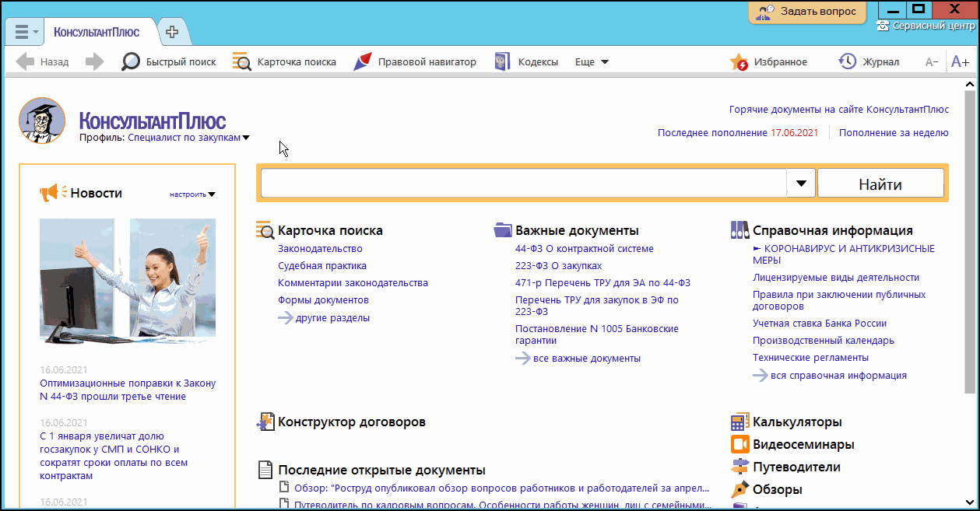This screenshot has height=511, width=980.
Task: Open Горячие документы на сайте КонсультантПлюс
Action: click(x=839, y=110)
